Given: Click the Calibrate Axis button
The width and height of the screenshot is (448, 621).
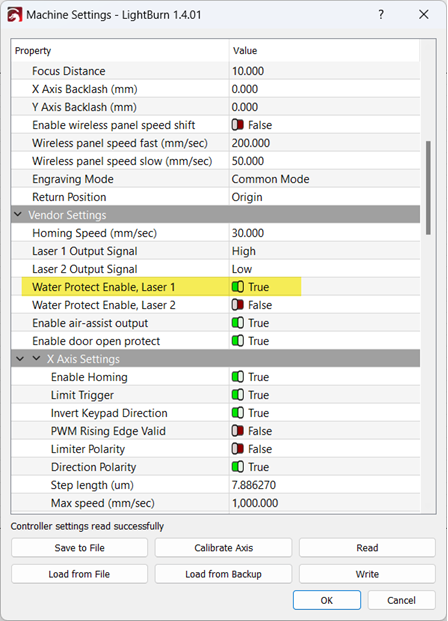Looking at the screenshot, I should click(x=223, y=548).
